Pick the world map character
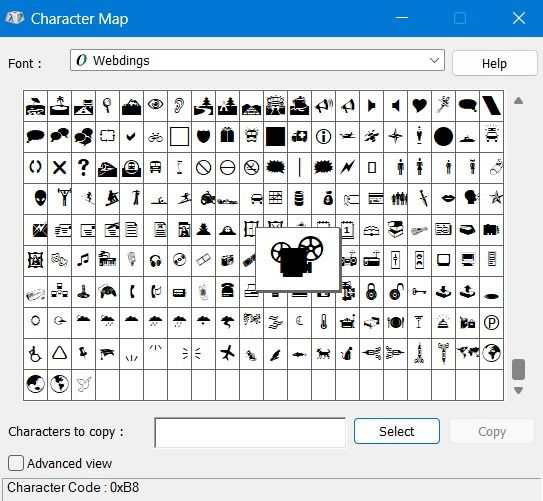This screenshot has height=501, width=543. (x=468, y=354)
